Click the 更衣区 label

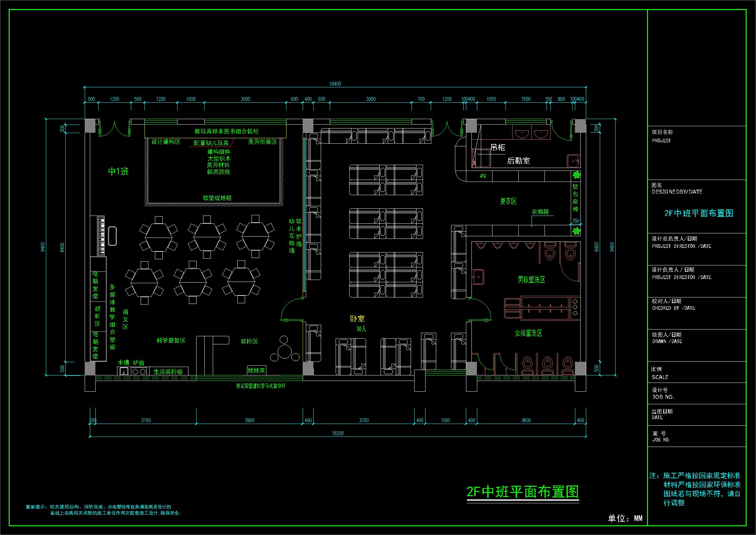click(x=508, y=201)
